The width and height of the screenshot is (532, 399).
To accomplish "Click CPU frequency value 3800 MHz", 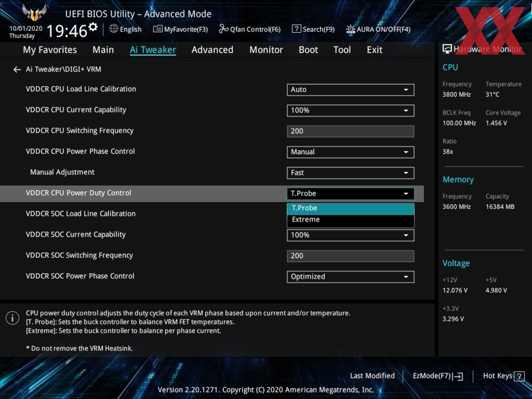I will [x=457, y=95].
